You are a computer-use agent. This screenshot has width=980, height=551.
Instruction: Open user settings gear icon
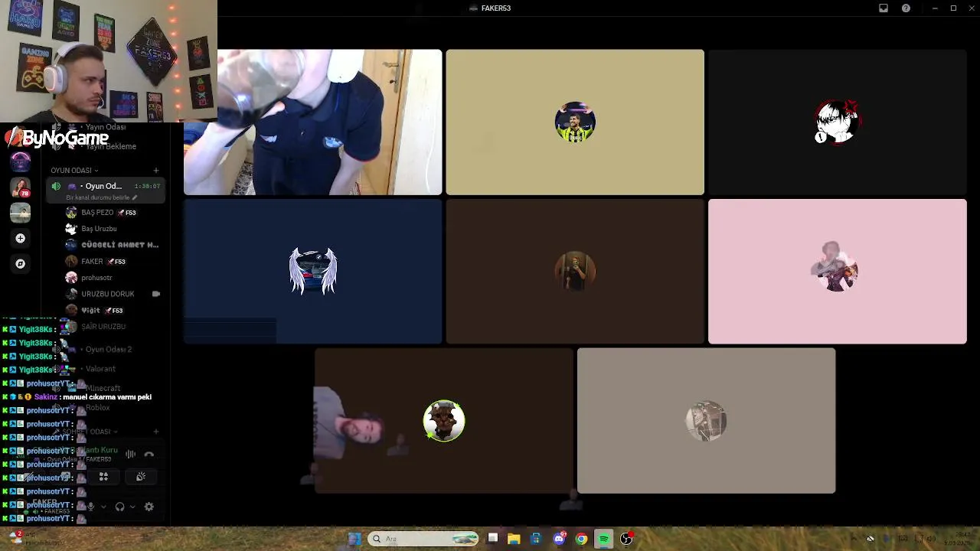click(x=149, y=507)
